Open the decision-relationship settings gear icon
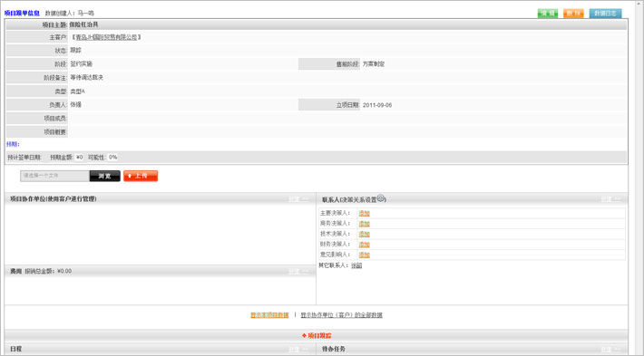644x356 pixels. click(x=380, y=198)
